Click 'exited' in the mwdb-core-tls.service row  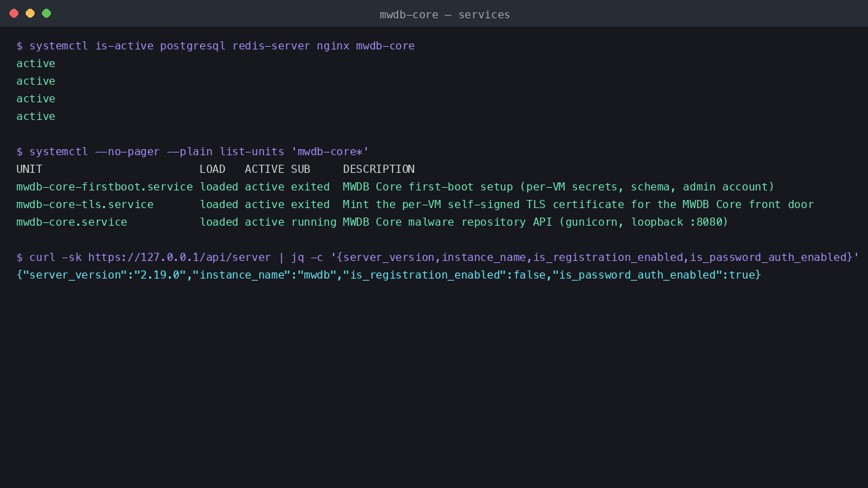point(311,205)
